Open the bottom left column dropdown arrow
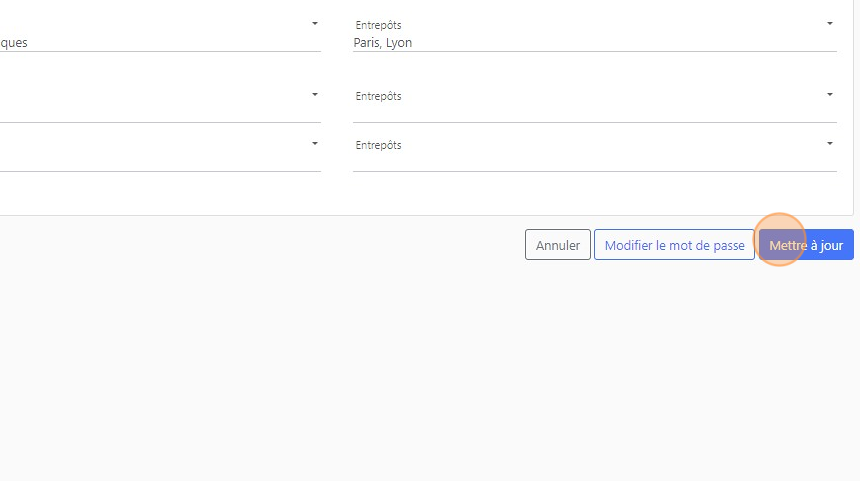The image size is (860, 481). [x=314, y=144]
